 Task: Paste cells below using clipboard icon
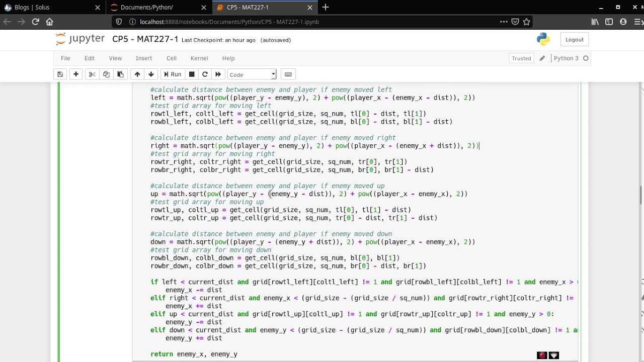pyautogui.click(x=120, y=74)
